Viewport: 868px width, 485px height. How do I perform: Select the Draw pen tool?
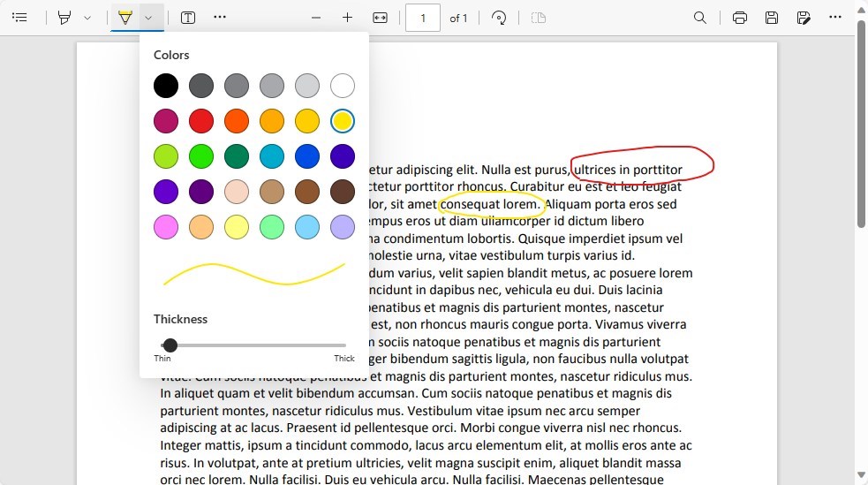pos(64,17)
